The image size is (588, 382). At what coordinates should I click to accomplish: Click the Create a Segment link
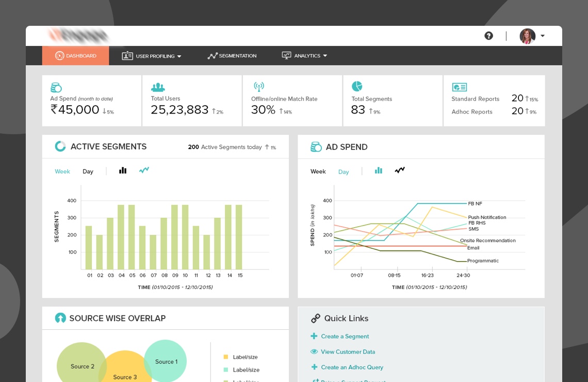click(345, 337)
